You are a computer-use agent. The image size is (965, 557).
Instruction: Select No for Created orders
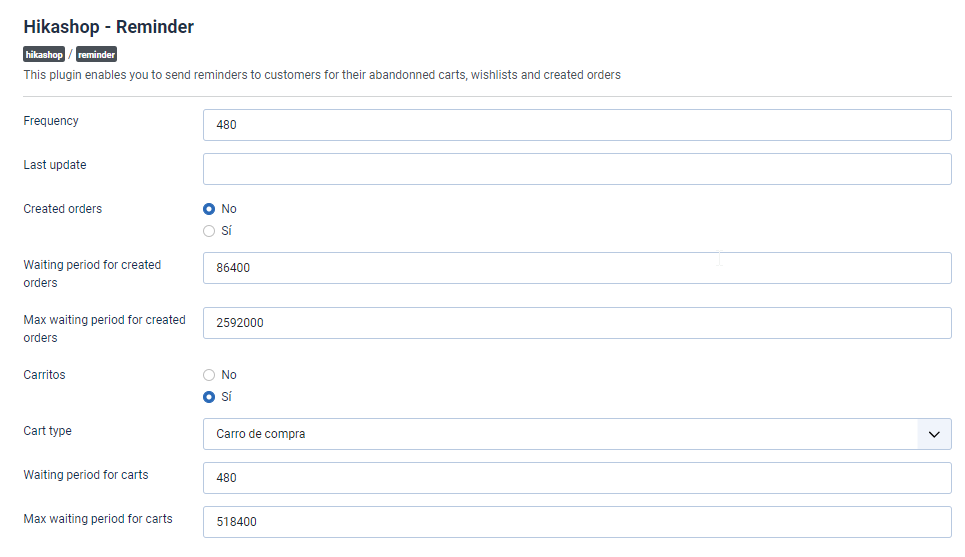[209, 209]
